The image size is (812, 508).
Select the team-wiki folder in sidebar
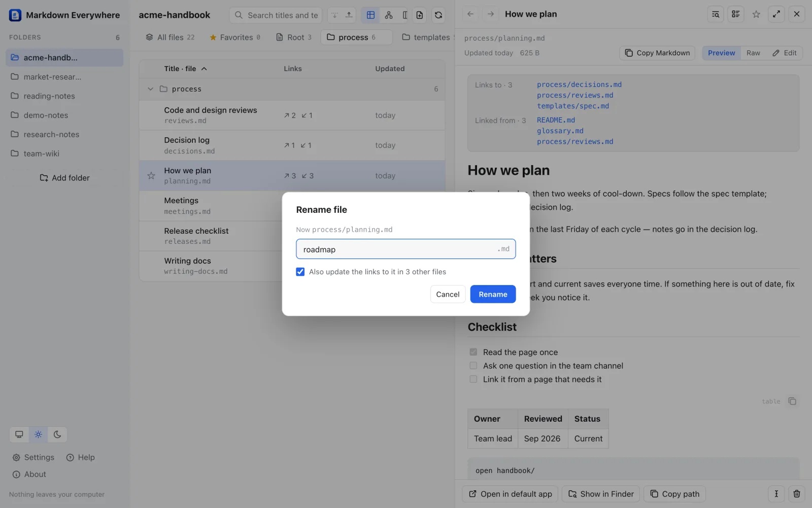64,153
